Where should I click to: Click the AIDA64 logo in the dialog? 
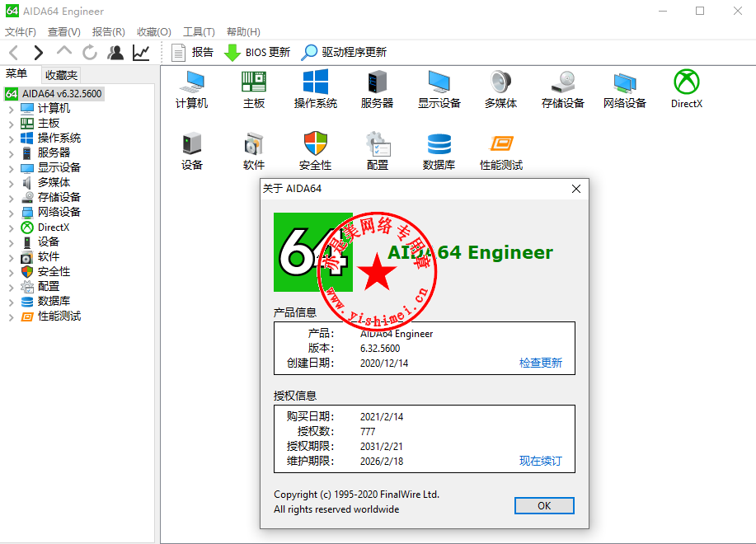[313, 252]
